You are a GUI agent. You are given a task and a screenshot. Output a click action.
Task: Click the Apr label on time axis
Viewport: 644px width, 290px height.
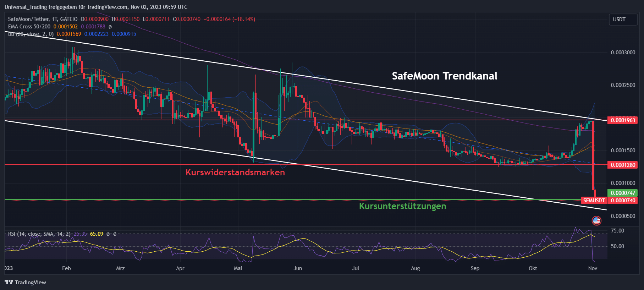pos(180,268)
